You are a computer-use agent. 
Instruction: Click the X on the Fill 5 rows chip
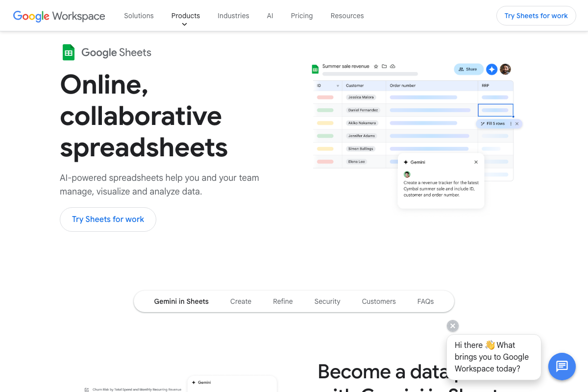(x=517, y=123)
